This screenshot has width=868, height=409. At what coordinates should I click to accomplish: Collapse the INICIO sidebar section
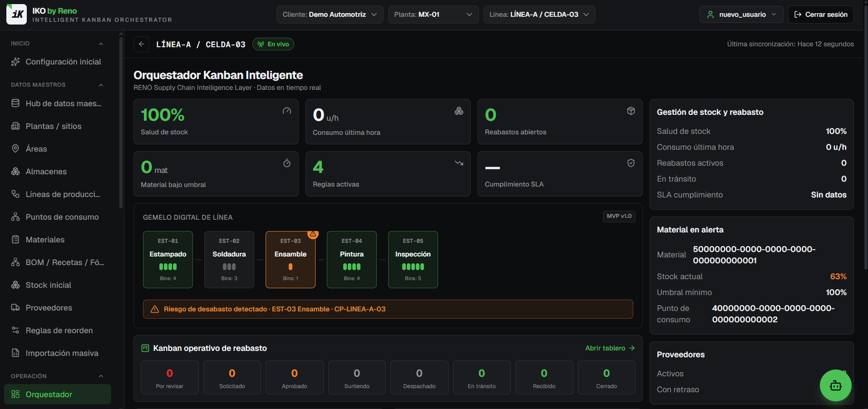click(x=101, y=44)
